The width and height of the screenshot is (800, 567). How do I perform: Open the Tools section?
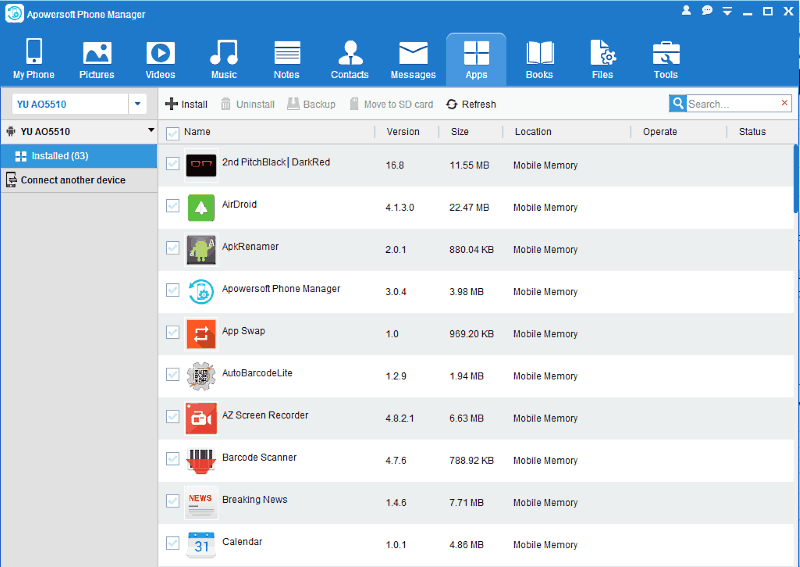666,59
